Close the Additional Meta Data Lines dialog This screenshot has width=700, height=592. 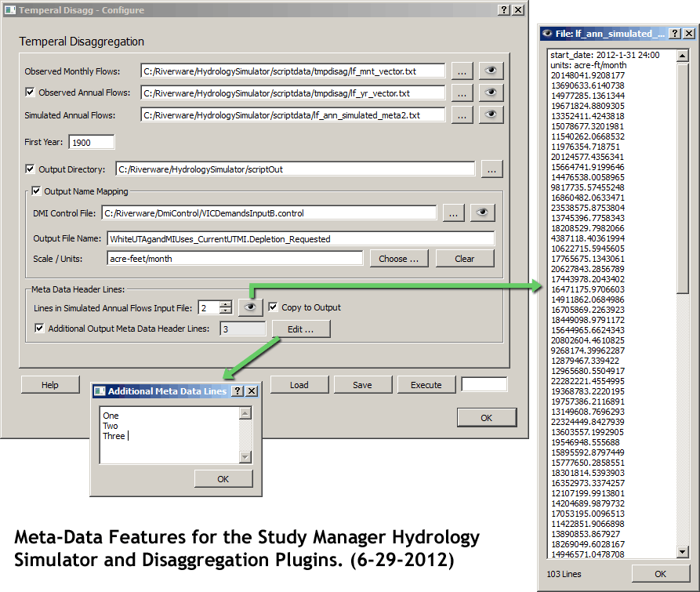[252, 391]
